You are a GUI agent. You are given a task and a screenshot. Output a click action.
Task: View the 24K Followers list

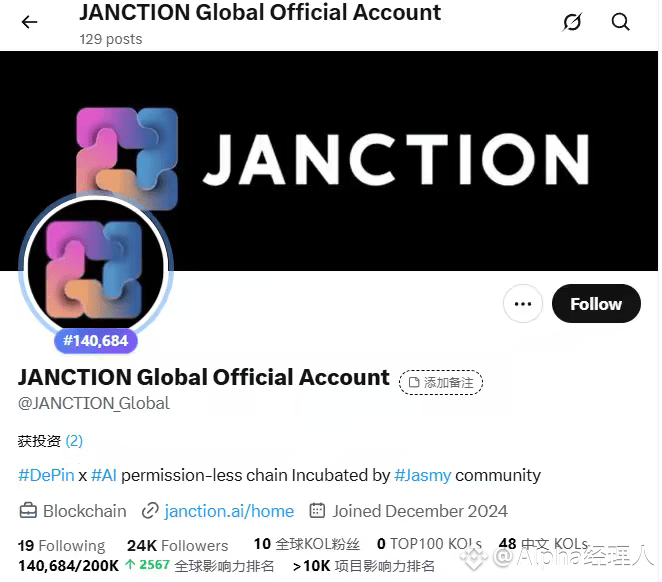(177, 546)
